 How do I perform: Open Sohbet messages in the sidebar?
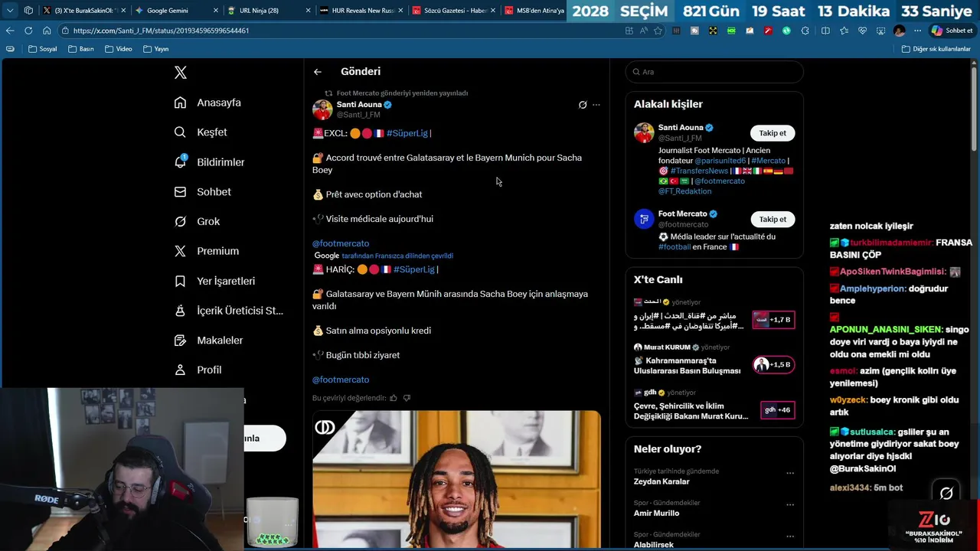click(x=202, y=192)
